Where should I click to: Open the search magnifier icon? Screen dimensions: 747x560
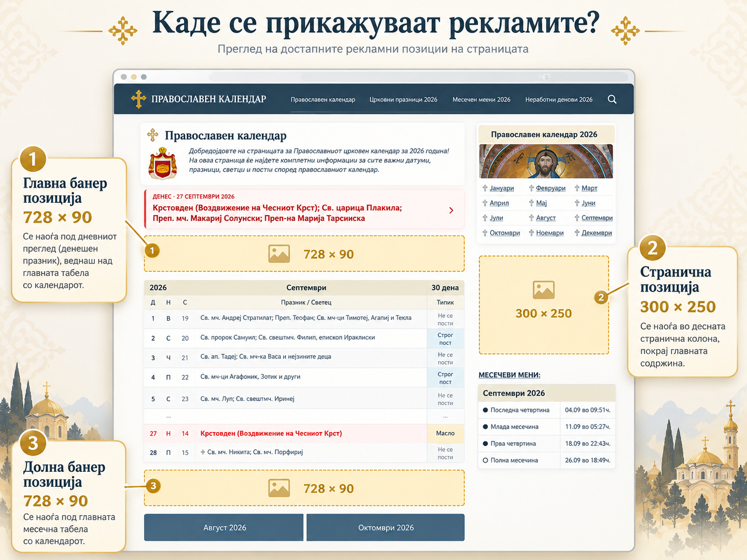tap(612, 100)
